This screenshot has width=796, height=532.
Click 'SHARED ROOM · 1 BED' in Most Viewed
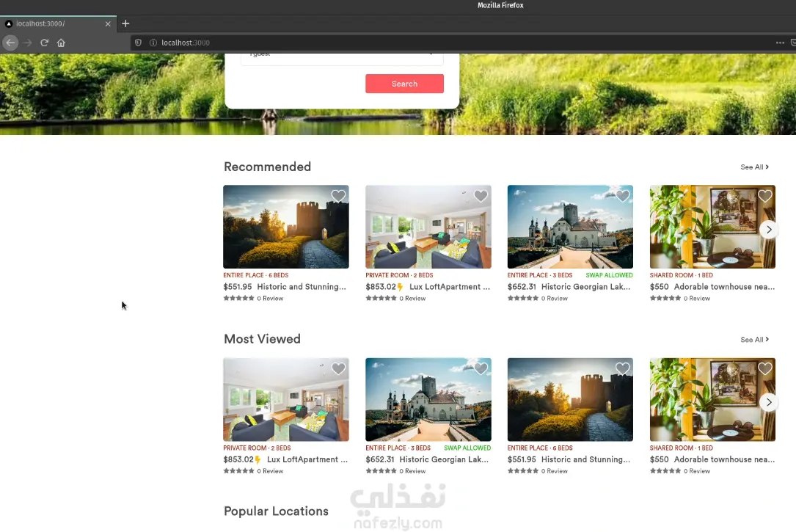click(x=682, y=448)
